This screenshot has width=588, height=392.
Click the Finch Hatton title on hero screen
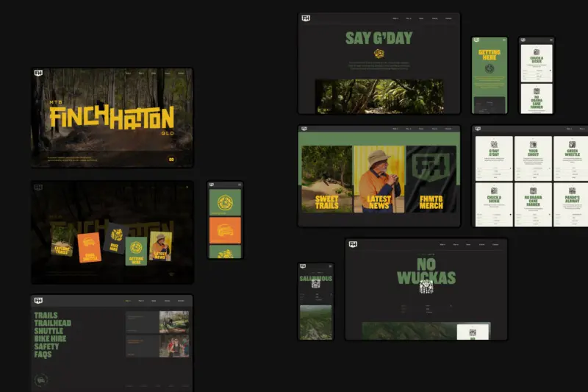tap(112, 118)
